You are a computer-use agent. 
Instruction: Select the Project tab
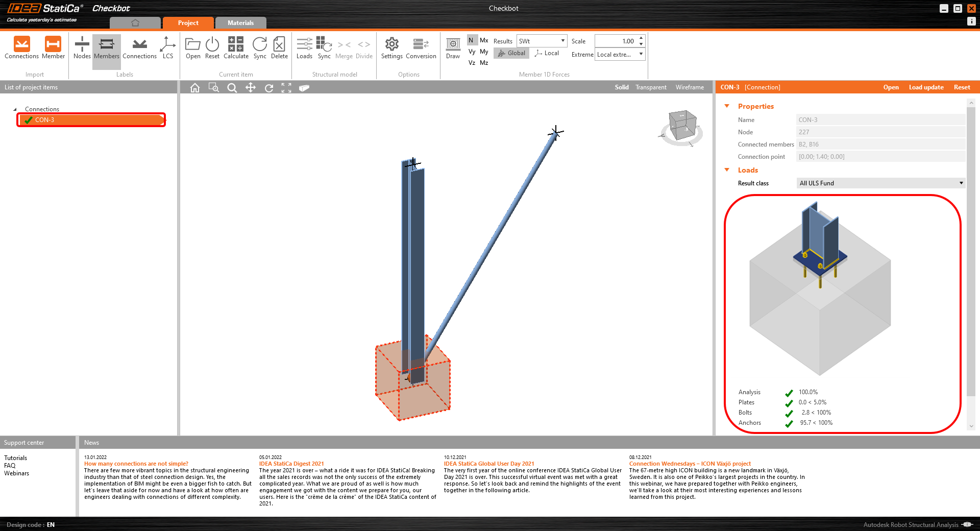tap(188, 22)
